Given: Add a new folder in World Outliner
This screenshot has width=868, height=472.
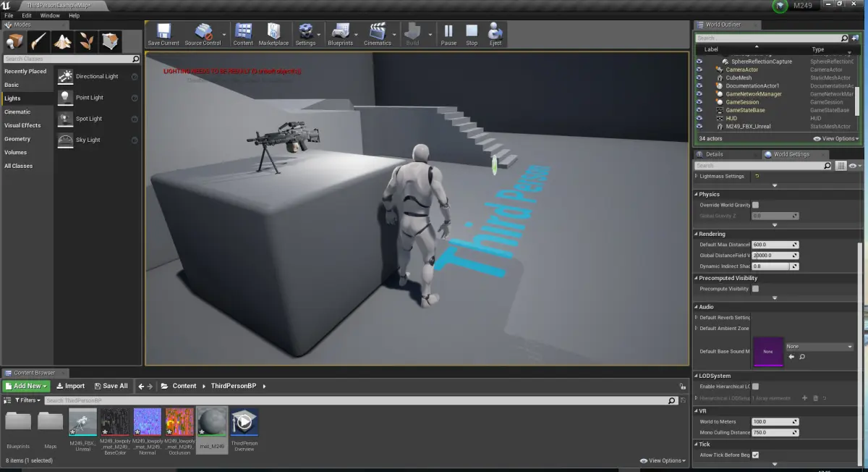Looking at the screenshot, I should point(855,38).
